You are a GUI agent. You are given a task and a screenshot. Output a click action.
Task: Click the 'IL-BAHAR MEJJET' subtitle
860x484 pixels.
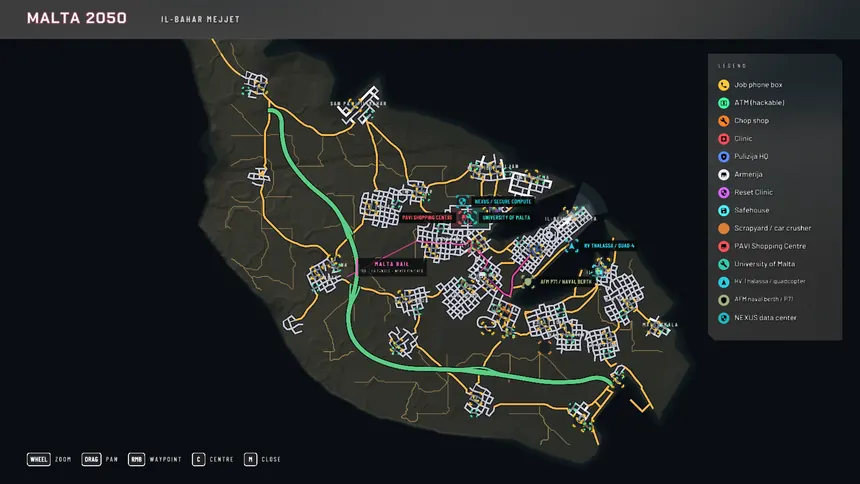point(200,19)
